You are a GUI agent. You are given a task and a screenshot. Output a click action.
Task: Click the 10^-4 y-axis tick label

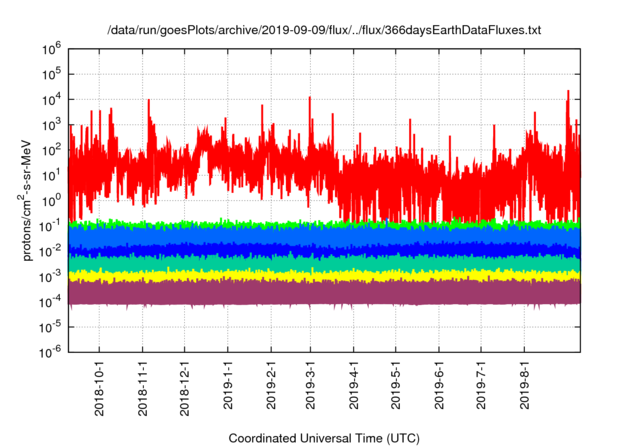coord(50,302)
